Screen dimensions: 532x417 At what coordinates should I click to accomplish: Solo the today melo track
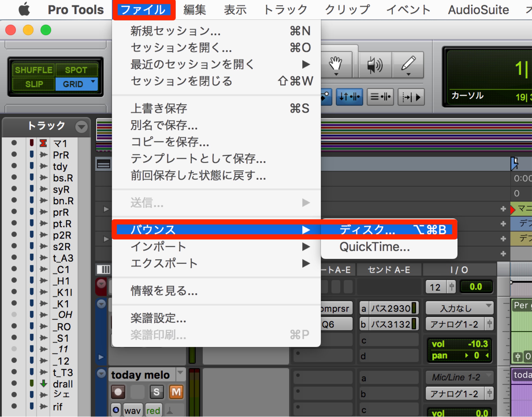click(156, 392)
